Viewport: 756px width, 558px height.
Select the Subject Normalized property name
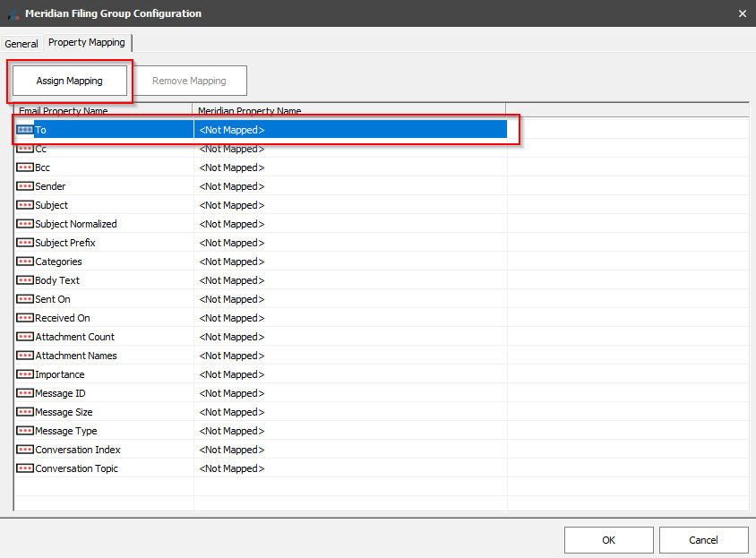pyautogui.click(x=76, y=224)
